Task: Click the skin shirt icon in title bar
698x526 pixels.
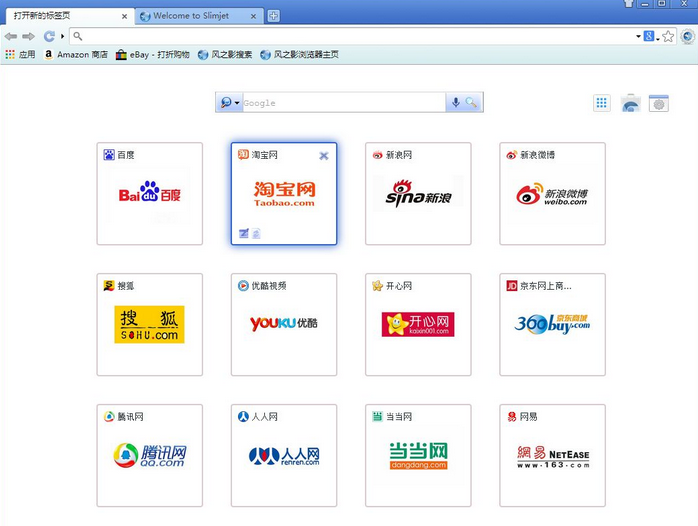Action: [x=628, y=4]
